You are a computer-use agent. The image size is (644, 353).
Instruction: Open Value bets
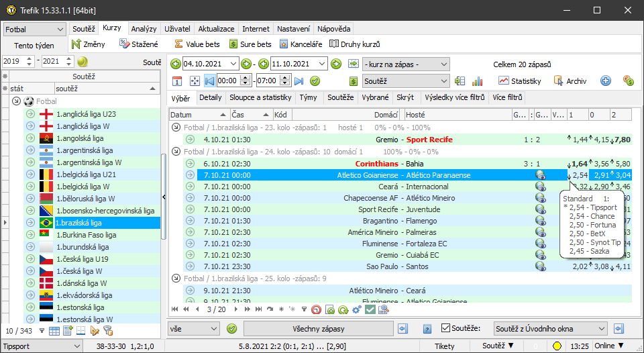coord(197,44)
